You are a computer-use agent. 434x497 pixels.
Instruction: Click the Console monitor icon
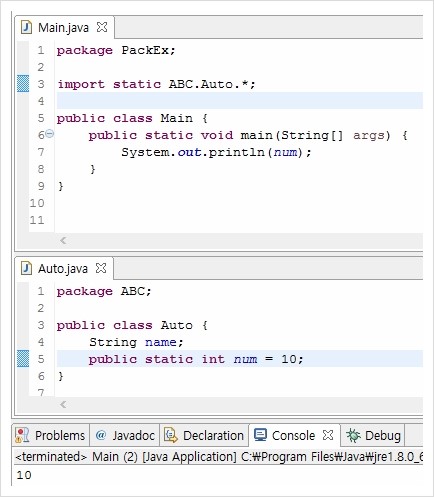260,435
